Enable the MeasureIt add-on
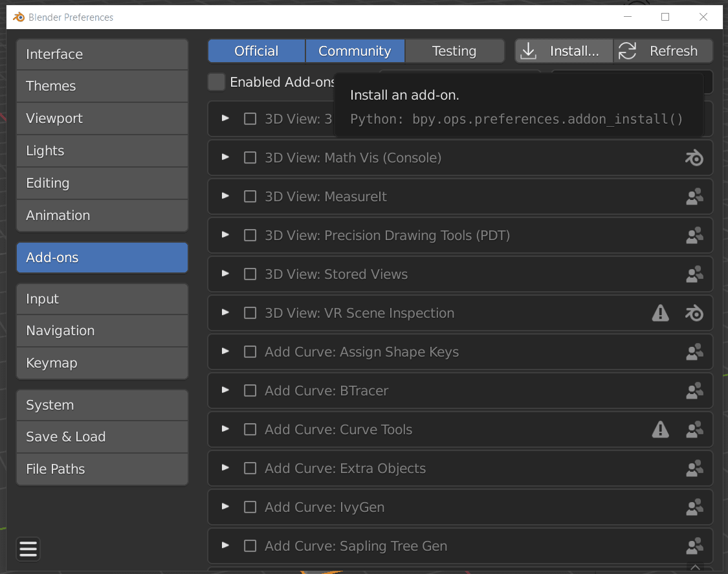 (x=250, y=196)
